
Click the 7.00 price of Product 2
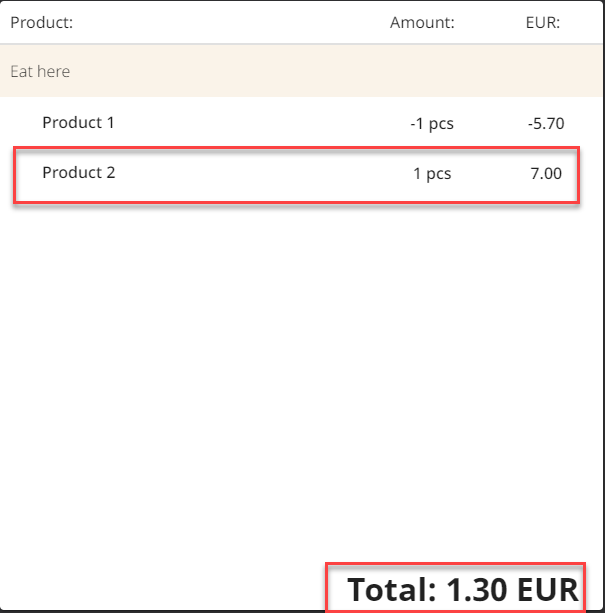point(546,174)
